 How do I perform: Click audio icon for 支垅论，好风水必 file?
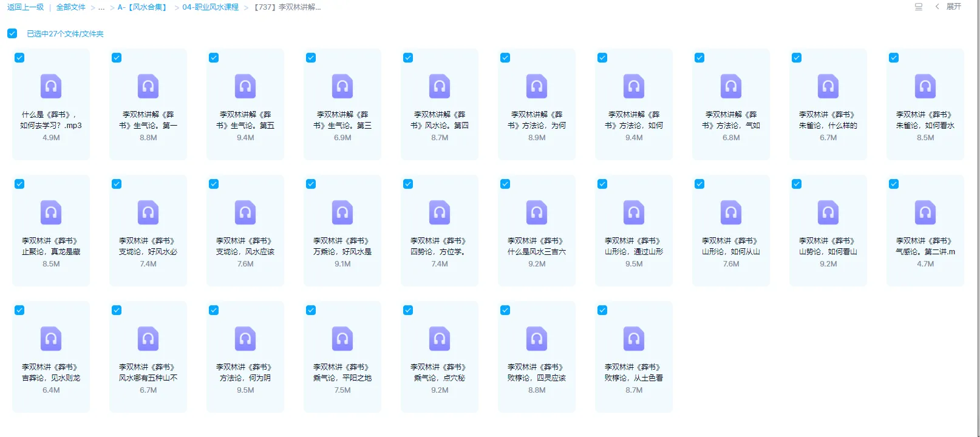(x=148, y=212)
